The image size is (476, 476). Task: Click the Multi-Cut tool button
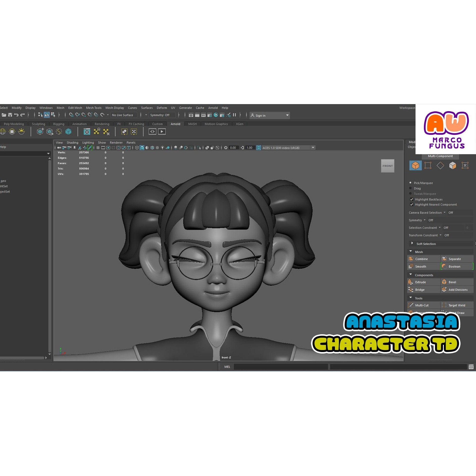[424, 305]
